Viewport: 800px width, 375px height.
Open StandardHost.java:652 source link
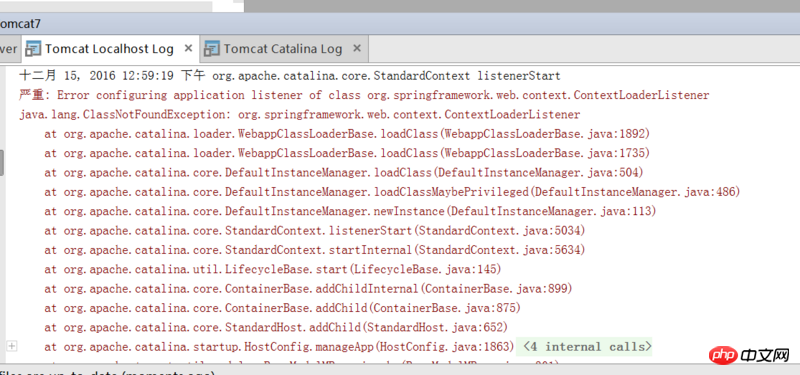435,327
